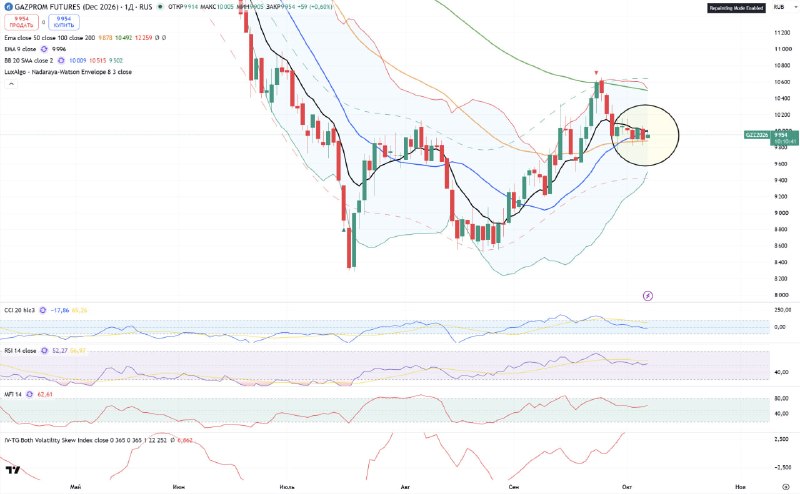
Task: Click the 11 200 price scale label
Action: click(x=782, y=33)
